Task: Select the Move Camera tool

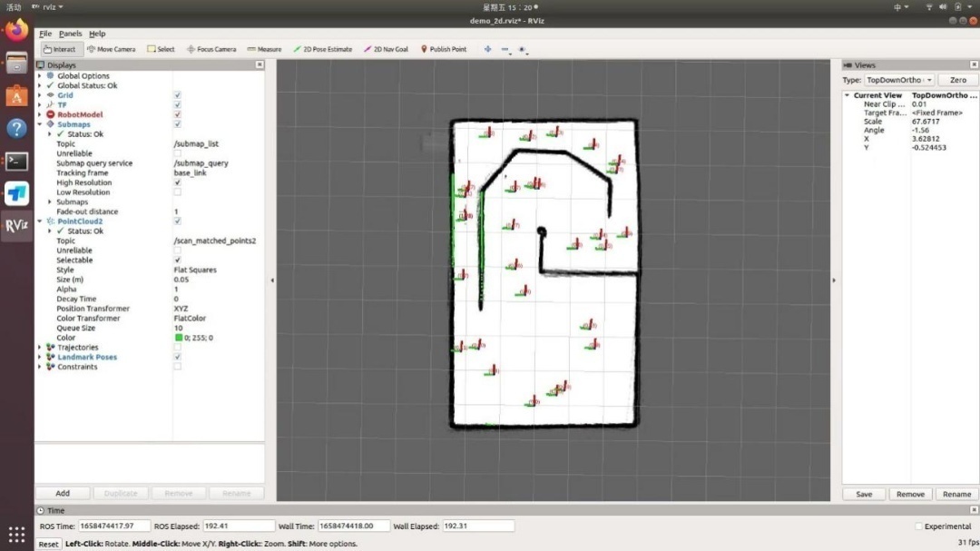Action: pyautogui.click(x=111, y=49)
